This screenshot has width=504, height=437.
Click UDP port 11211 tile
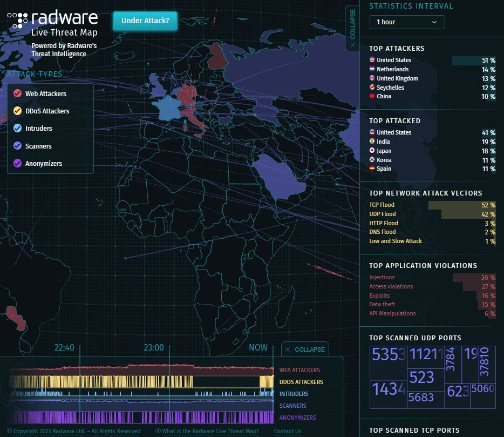click(426, 357)
